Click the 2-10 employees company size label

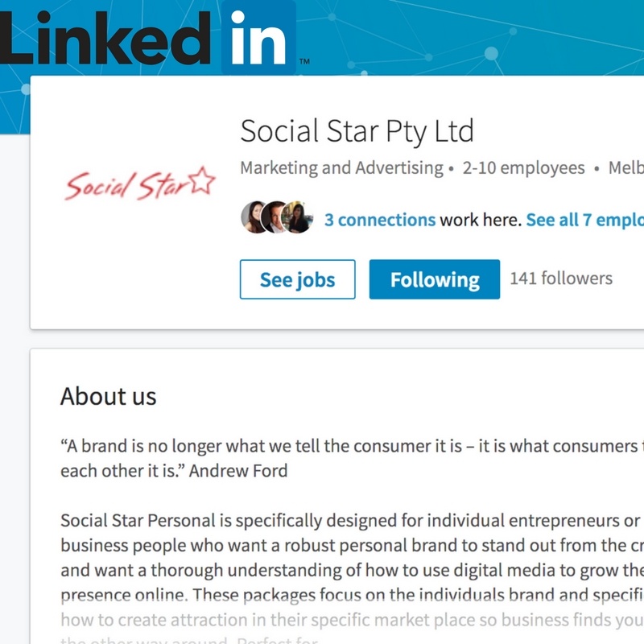[x=522, y=168]
